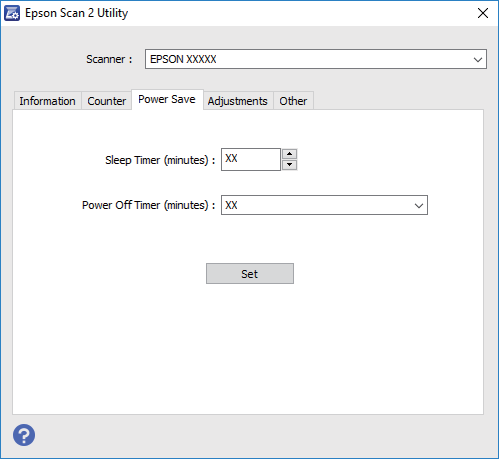The height and width of the screenshot is (459, 499).
Task: Click the Power Off Timer (minutes) label
Action: (148, 205)
